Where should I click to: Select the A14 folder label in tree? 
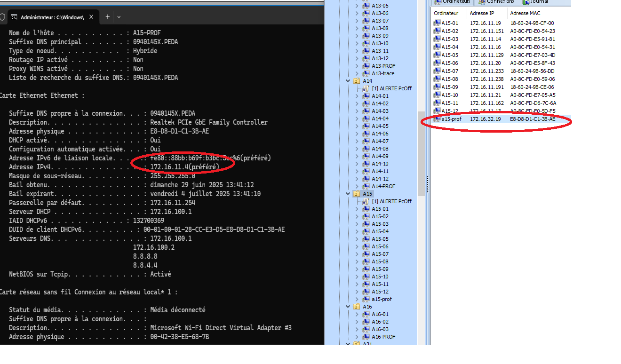367,81
